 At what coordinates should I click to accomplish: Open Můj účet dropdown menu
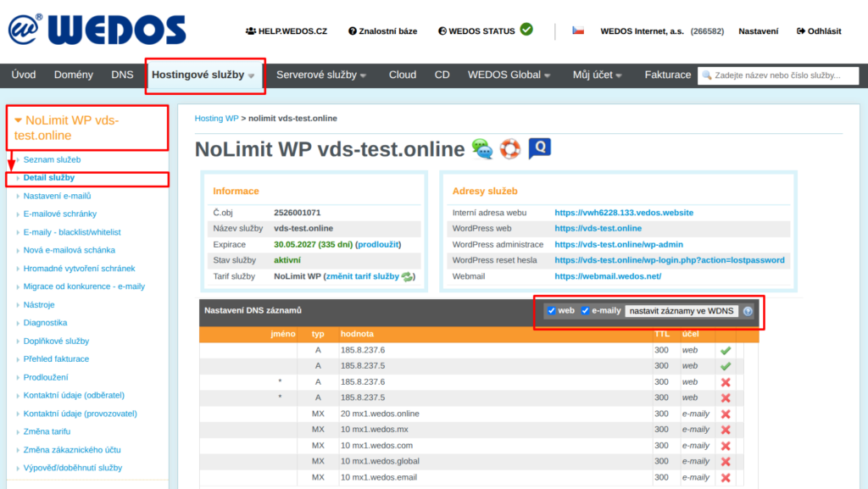coord(597,75)
